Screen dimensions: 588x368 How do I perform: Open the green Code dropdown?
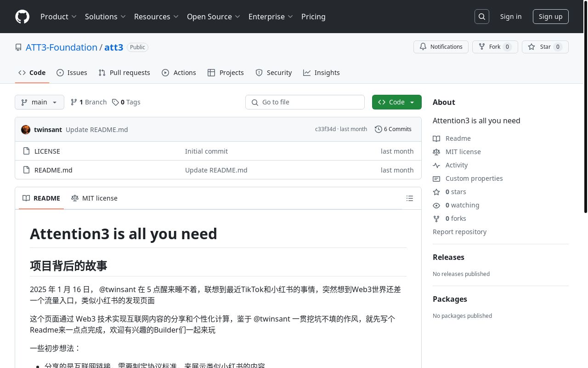click(396, 102)
